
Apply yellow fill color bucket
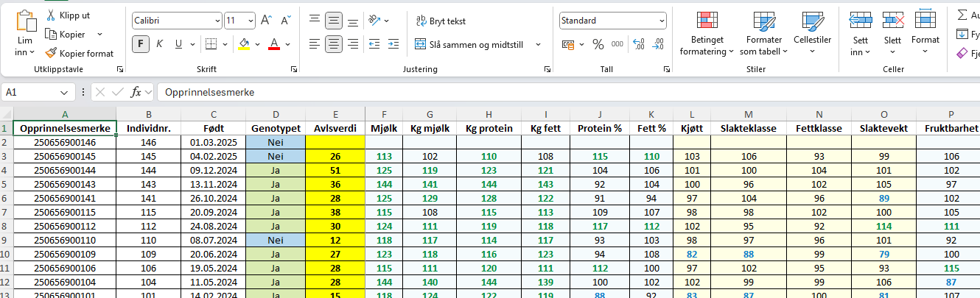(244, 44)
